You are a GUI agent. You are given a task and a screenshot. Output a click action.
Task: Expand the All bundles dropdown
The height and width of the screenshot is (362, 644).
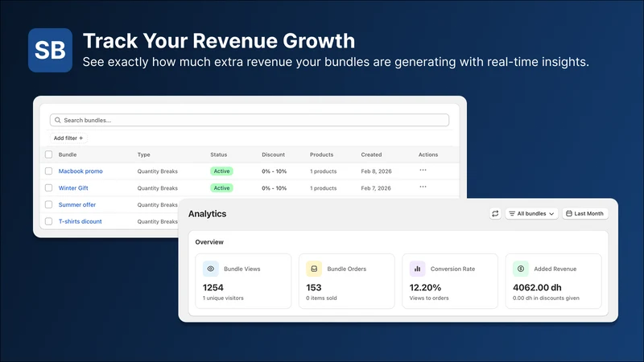(x=531, y=213)
